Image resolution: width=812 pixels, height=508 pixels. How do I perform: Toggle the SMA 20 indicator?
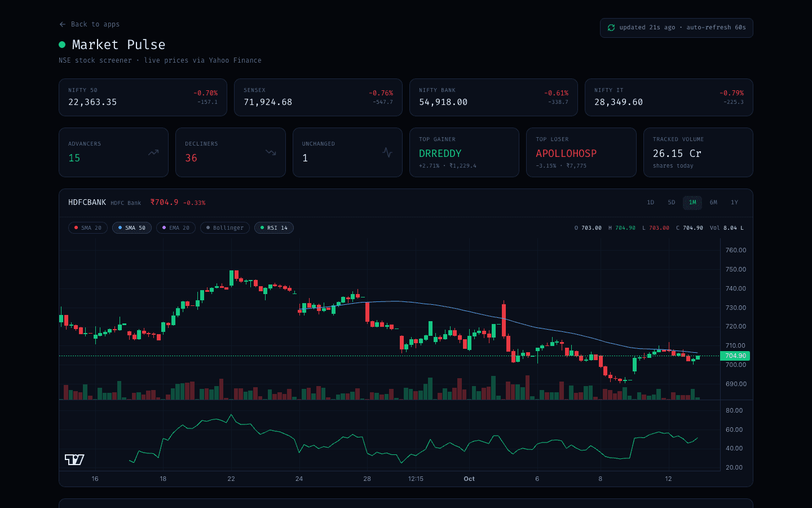click(88, 228)
